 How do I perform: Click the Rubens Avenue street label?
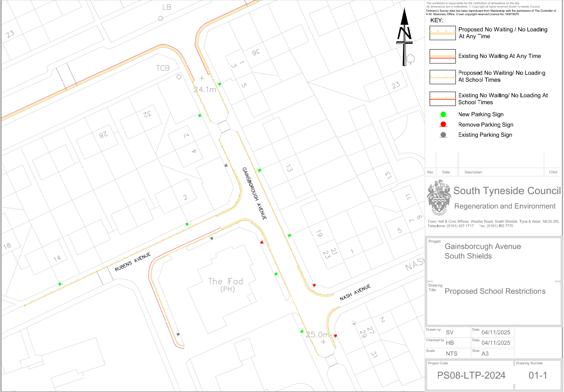coord(133,262)
